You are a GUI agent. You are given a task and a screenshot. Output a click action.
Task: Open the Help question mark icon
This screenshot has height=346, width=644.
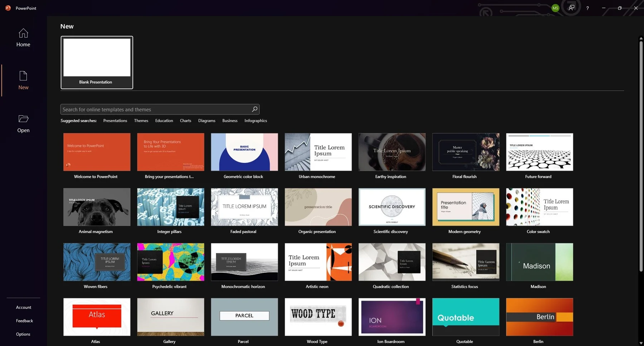coord(587,8)
